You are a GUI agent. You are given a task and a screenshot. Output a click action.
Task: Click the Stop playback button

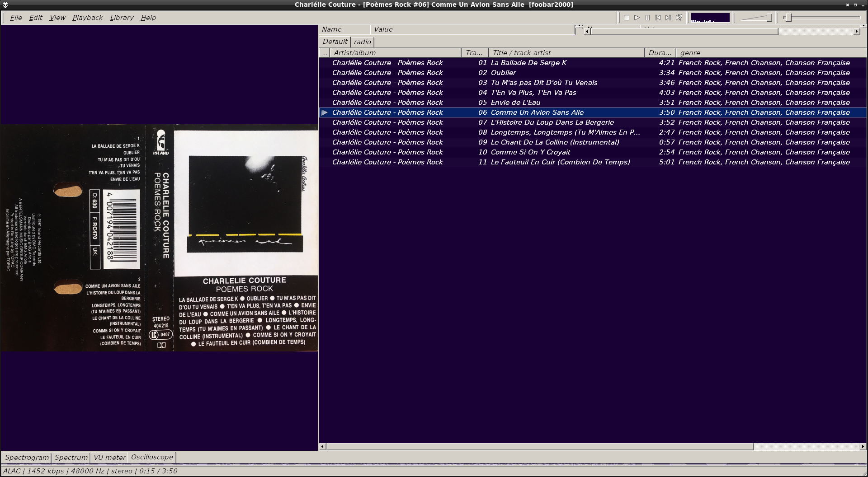(x=627, y=18)
